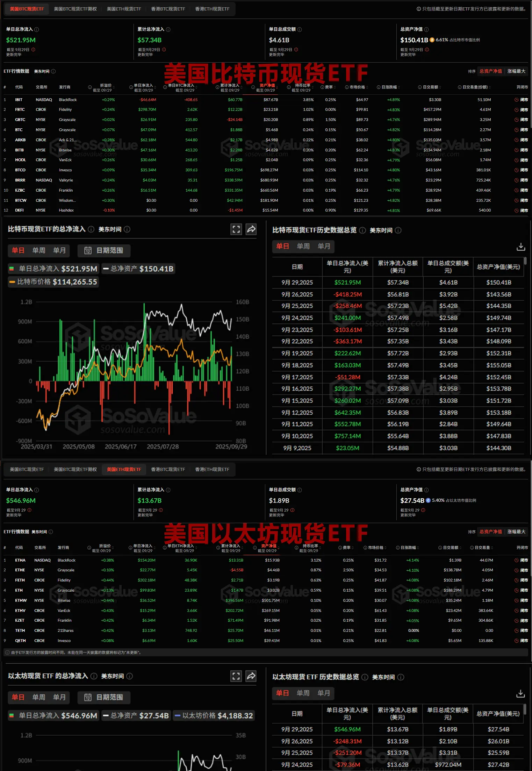532x771 pixels.
Task: Click info icon right after 比特币现货ETF历史数据总览 title
Action: pyautogui.click(x=363, y=230)
